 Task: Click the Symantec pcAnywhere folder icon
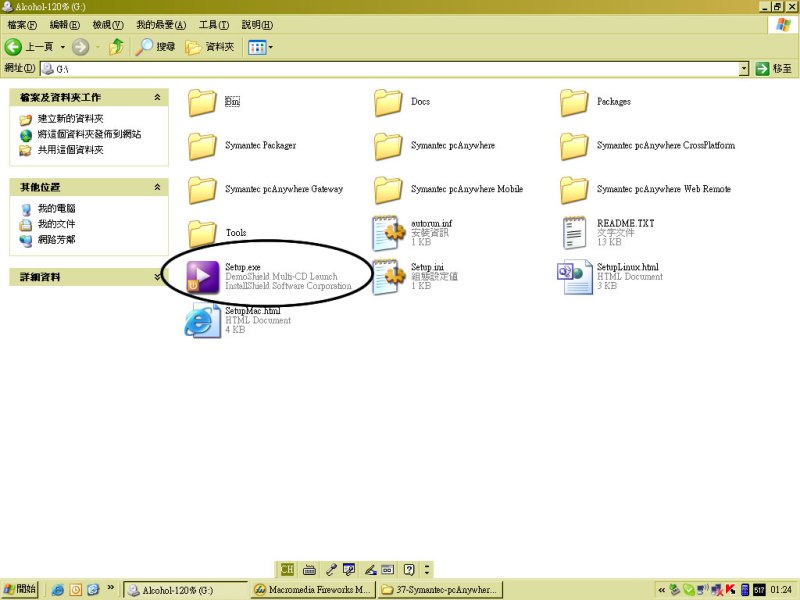pos(388,146)
